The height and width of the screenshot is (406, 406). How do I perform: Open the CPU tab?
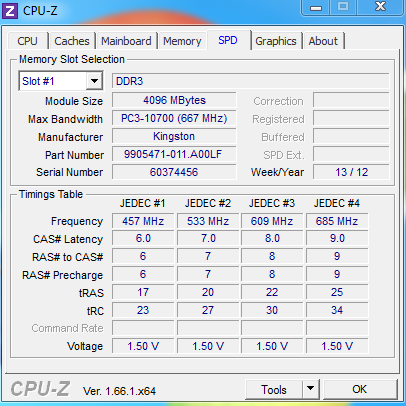pyautogui.click(x=27, y=41)
